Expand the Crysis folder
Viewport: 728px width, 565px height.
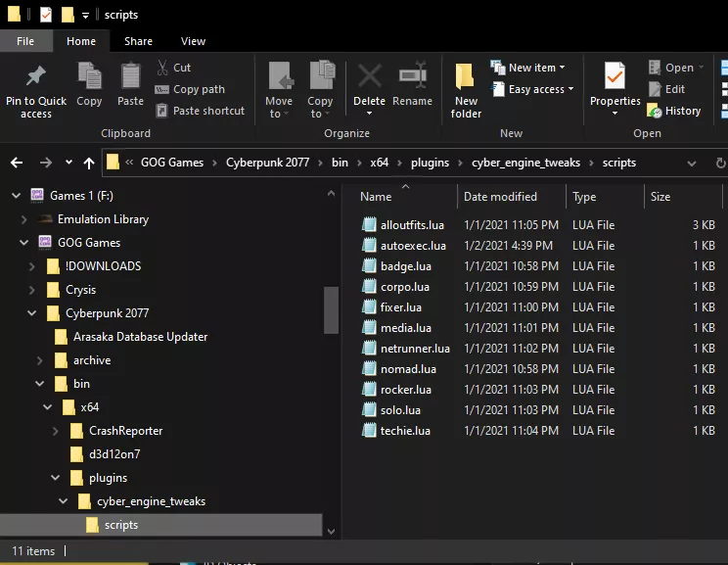(x=32, y=290)
